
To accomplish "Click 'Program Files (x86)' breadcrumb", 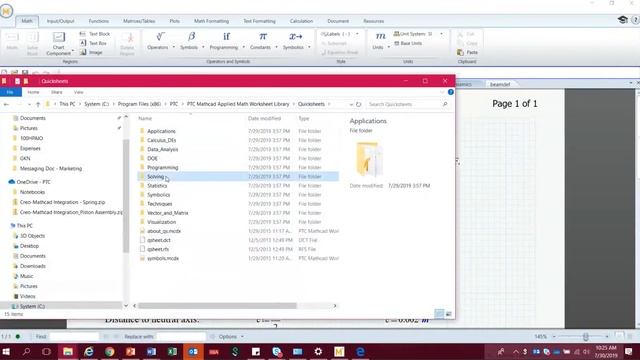I will 139,104.
